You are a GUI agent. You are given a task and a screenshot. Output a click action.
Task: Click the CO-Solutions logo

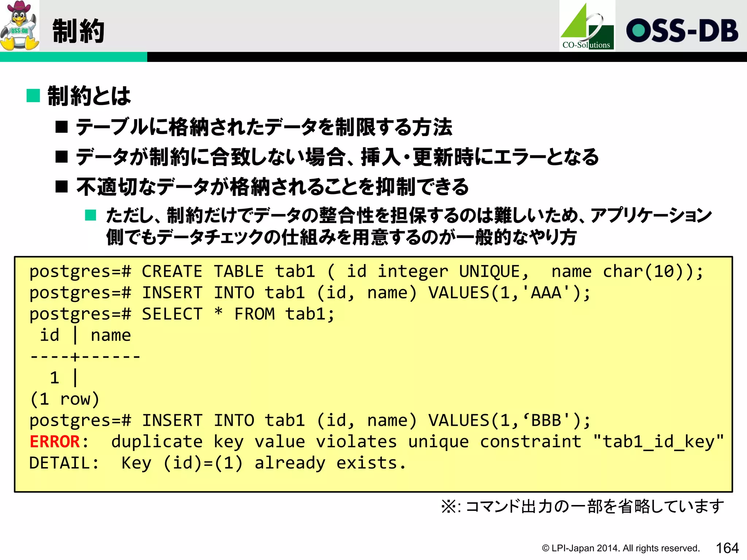[587, 26]
